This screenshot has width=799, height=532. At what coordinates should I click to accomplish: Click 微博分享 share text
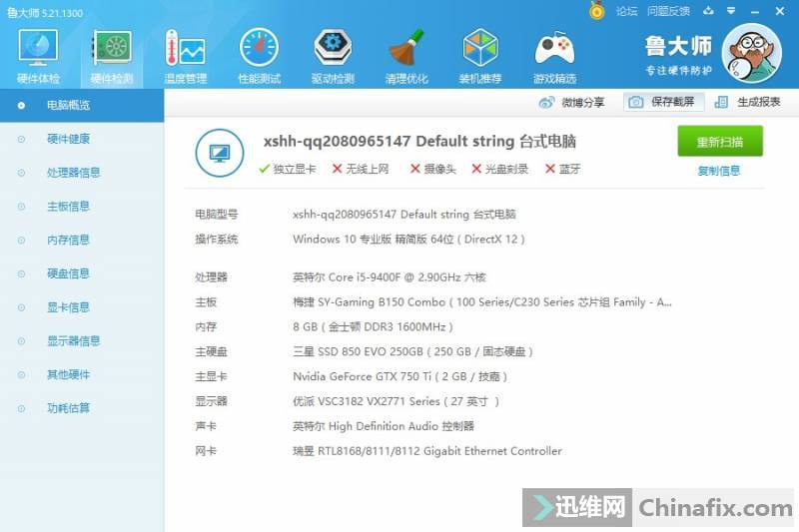click(x=583, y=103)
